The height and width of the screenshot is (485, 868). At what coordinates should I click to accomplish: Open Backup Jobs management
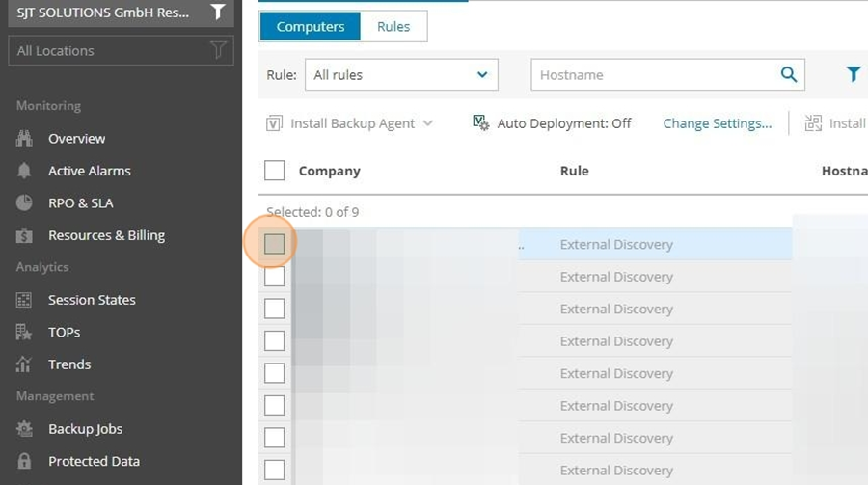(85, 429)
